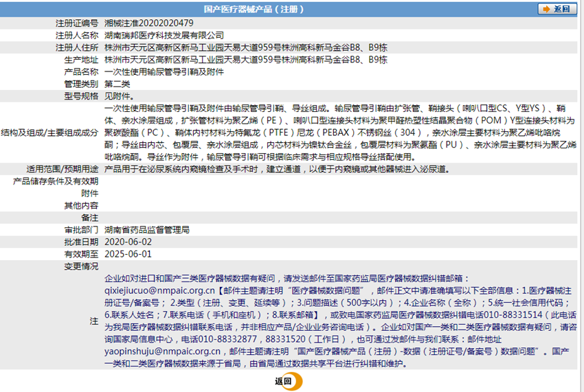Click the 见附件。 specification value
This screenshot has width=584, height=392.
click(x=119, y=96)
